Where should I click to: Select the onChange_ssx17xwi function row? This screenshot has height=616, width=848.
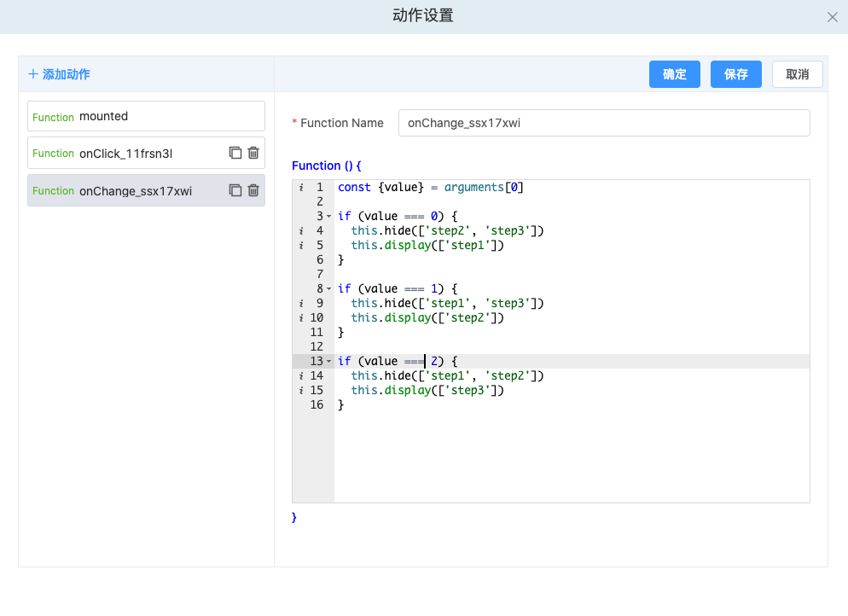coord(146,190)
